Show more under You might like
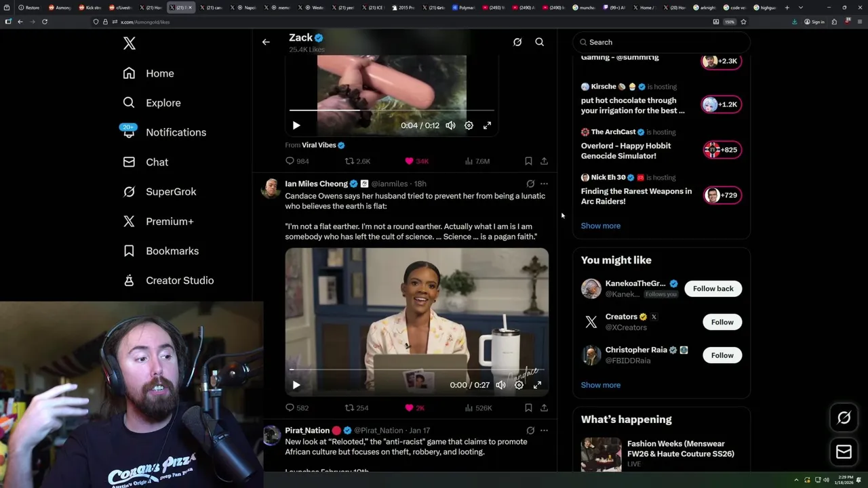The width and height of the screenshot is (868, 488). point(600,385)
